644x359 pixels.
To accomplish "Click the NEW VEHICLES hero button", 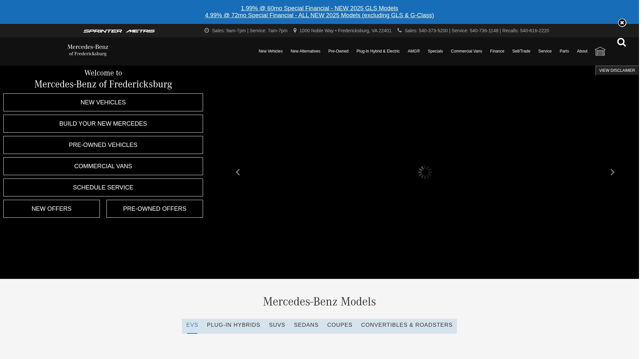I will click(103, 102).
